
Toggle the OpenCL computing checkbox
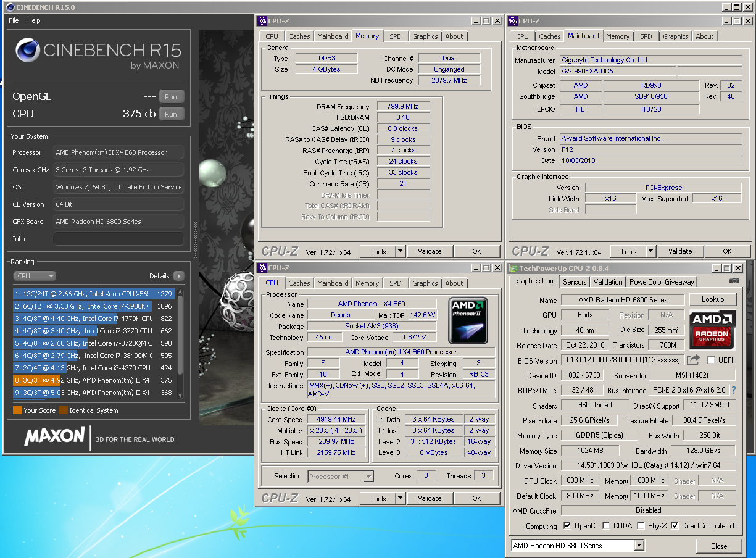568,526
